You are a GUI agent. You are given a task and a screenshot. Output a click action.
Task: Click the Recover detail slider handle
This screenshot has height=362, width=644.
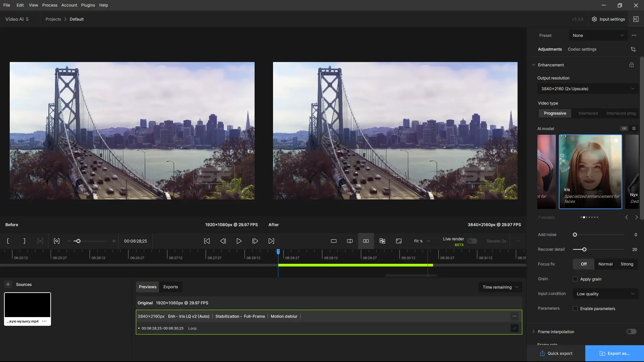(584, 249)
